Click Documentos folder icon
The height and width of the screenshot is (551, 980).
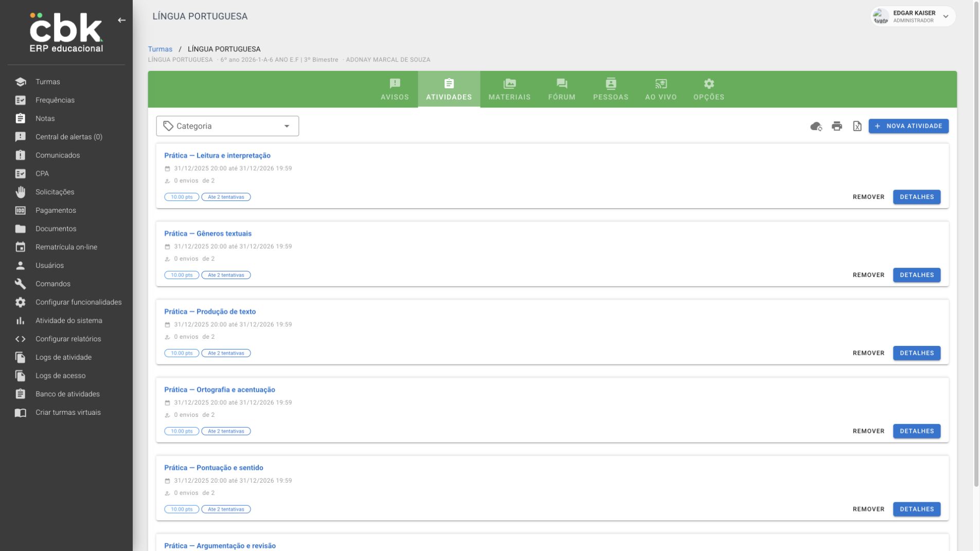point(20,229)
